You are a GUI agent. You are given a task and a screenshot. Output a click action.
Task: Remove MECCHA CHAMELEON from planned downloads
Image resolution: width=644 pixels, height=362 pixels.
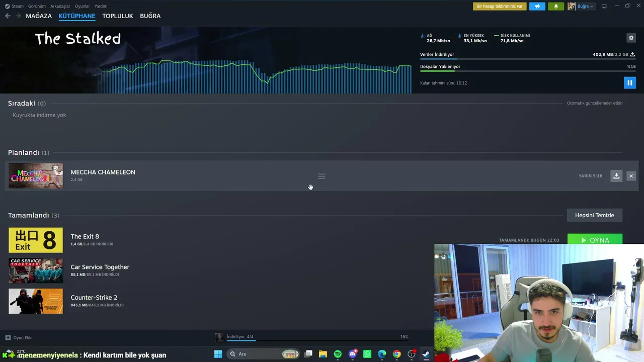pyautogui.click(x=631, y=176)
